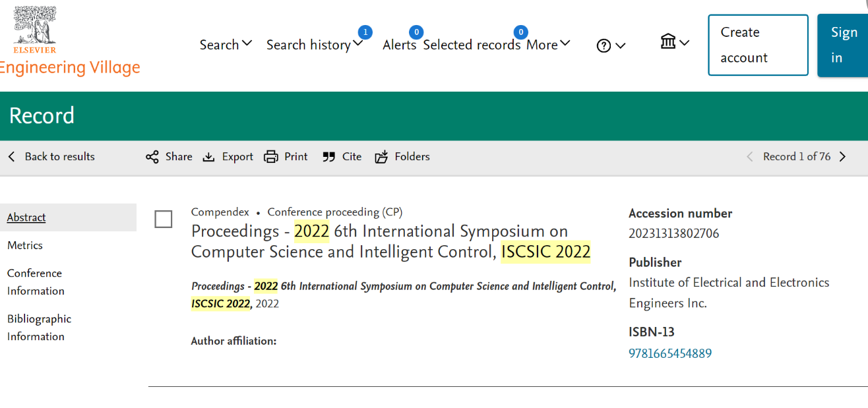Click the Cite label
This screenshot has height=408, width=868.
352,156
